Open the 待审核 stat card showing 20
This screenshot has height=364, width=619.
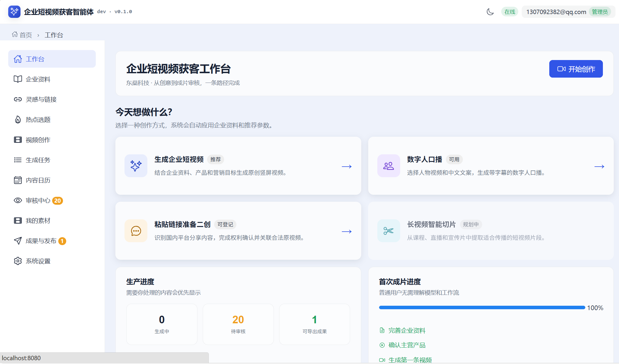click(238, 324)
